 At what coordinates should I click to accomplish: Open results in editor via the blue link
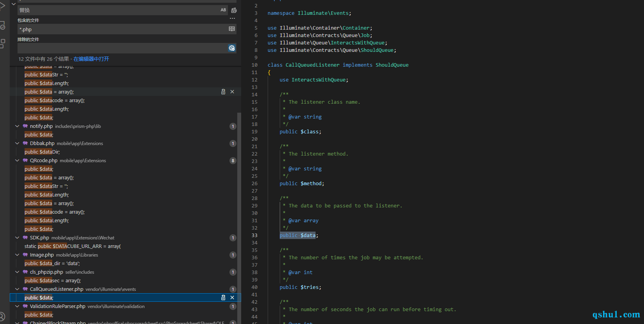click(x=91, y=59)
